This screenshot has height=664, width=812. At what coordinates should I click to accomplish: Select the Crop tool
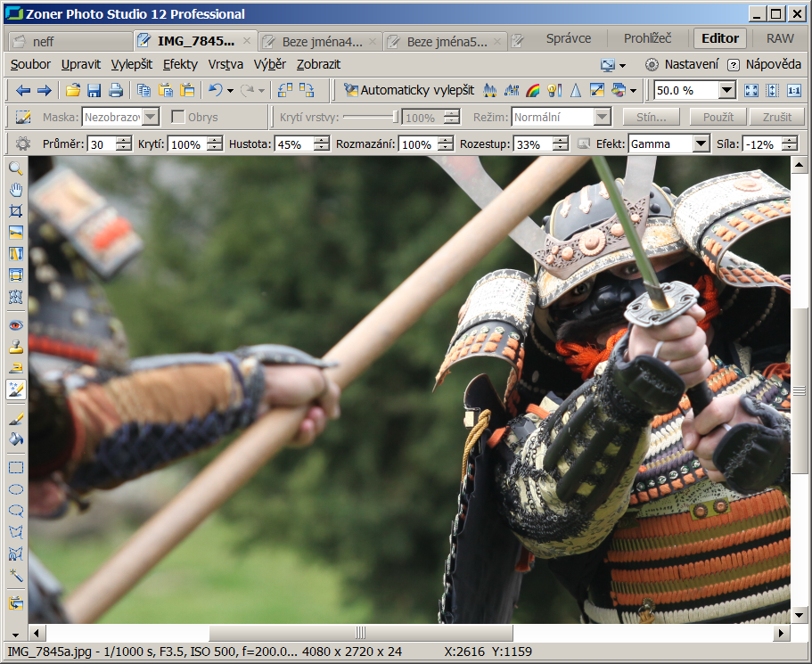coord(15,211)
